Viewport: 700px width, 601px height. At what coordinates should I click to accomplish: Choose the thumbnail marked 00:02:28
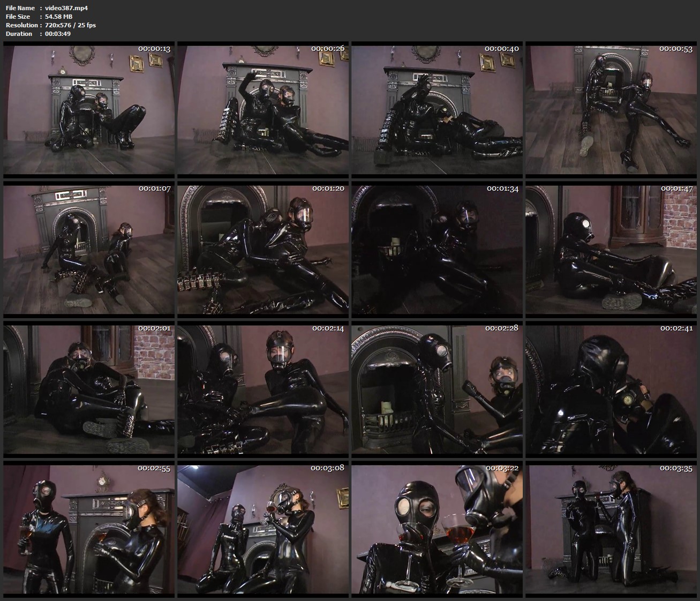[x=437, y=389]
